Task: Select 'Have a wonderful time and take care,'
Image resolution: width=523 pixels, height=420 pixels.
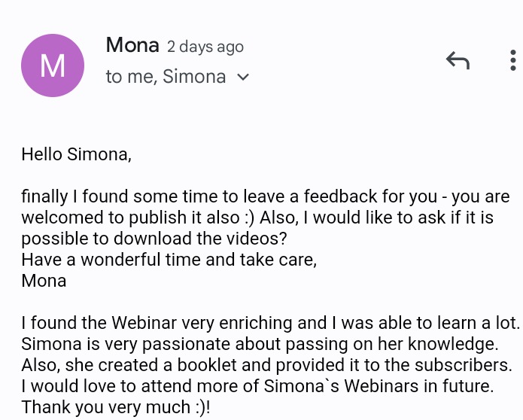Action: [169, 260]
